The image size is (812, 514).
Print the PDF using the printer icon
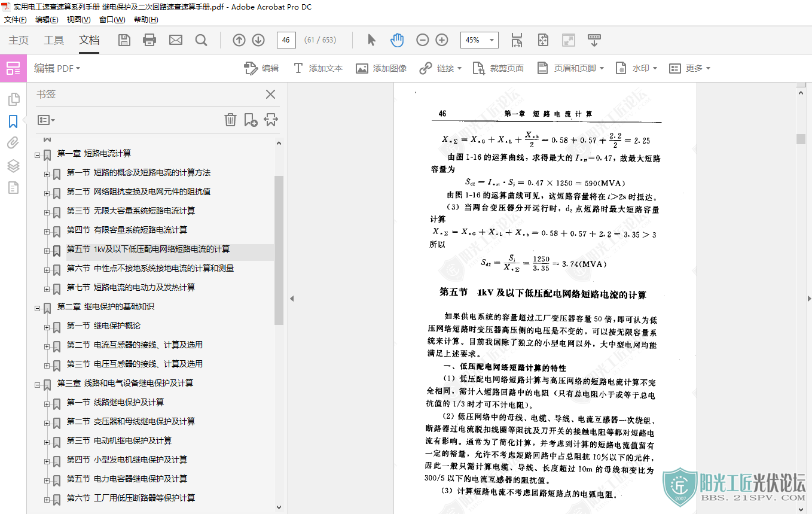(149, 40)
